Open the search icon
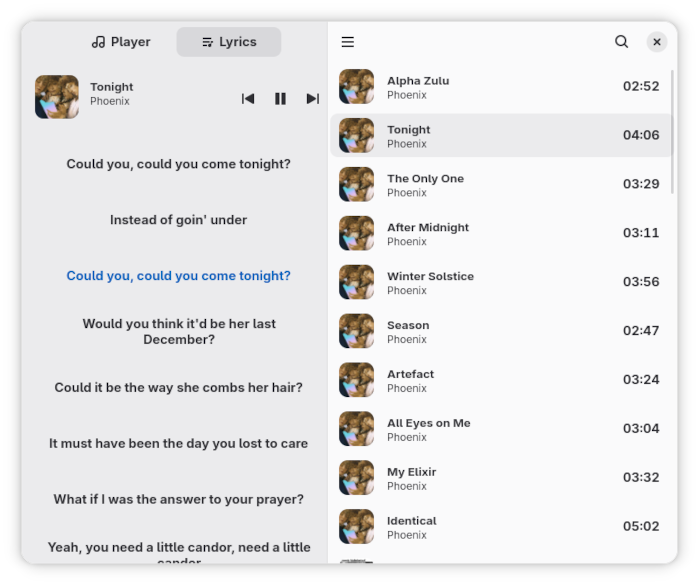The height and width of the screenshot is (585, 699). pyautogui.click(x=621, y=42)
